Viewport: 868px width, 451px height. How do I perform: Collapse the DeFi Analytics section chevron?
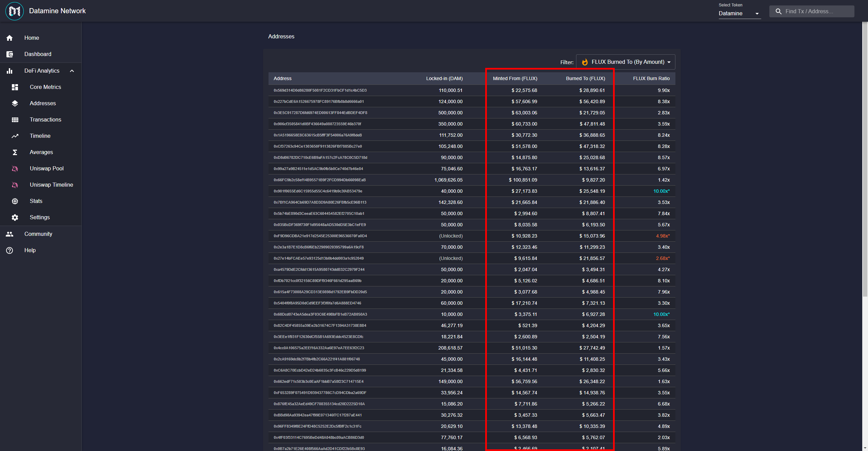(x=72, y=71)
